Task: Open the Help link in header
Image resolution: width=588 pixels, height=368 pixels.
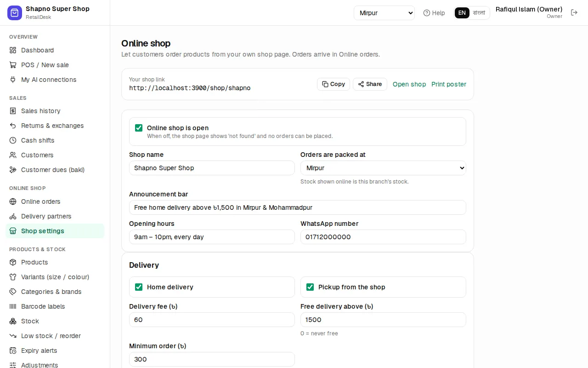Action: click(434, 13)
